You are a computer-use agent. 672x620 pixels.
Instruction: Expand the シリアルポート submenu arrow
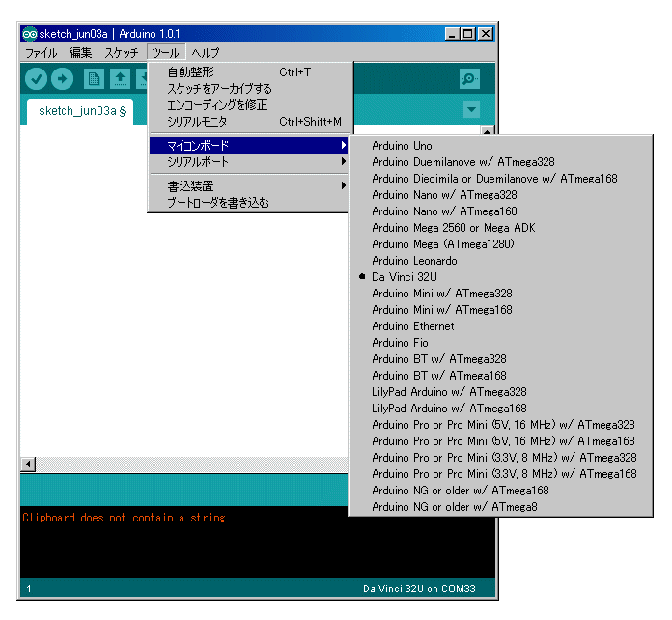point(344,161)
